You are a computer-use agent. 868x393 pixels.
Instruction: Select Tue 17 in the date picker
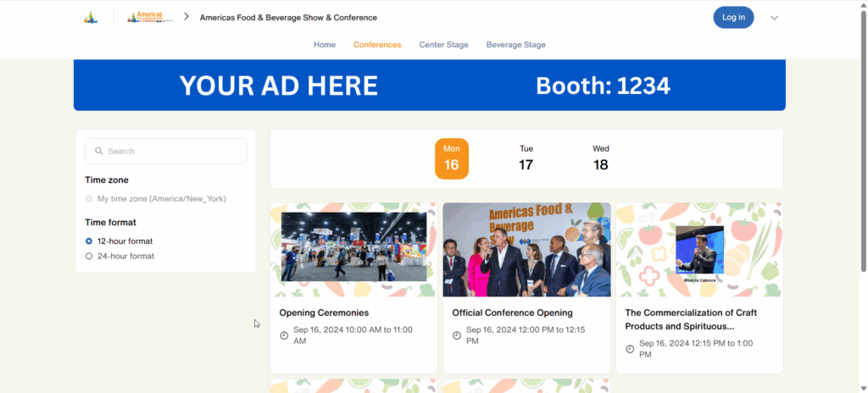coord(526,158)
